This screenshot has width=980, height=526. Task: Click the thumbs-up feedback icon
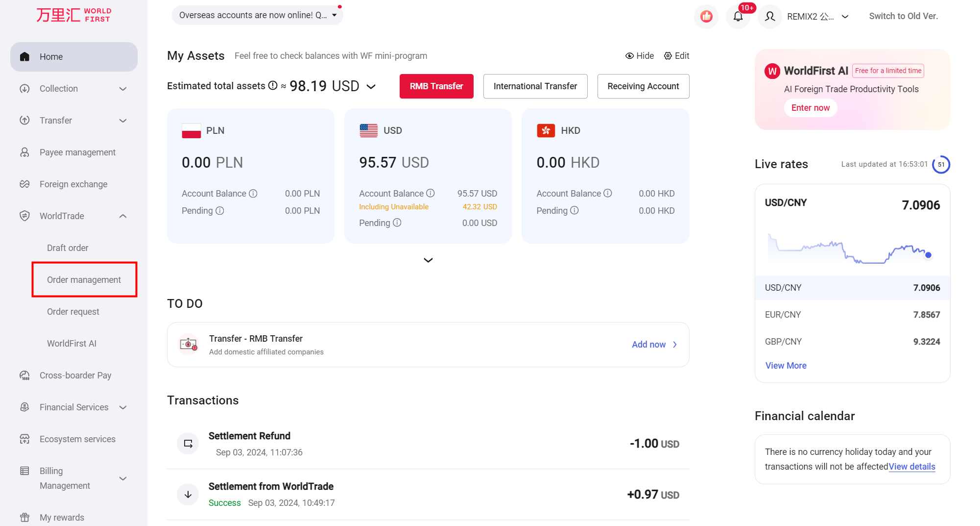click(x=706, y=16)
